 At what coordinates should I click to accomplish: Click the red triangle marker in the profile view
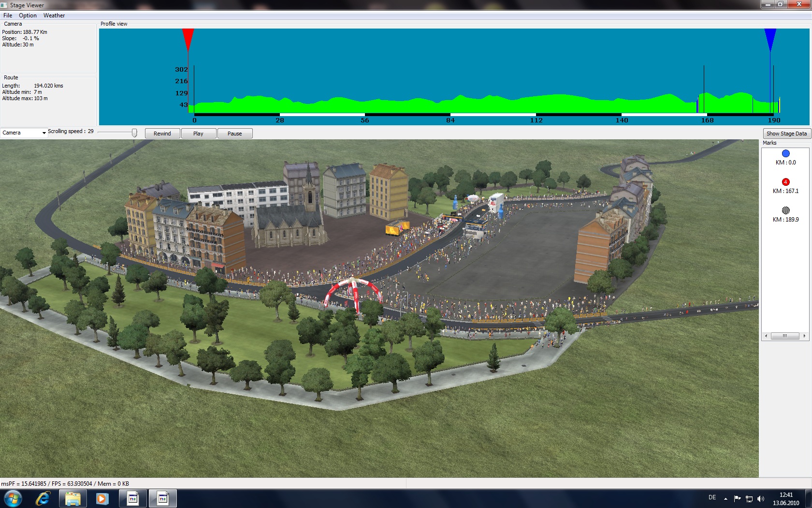pos(188,38)
